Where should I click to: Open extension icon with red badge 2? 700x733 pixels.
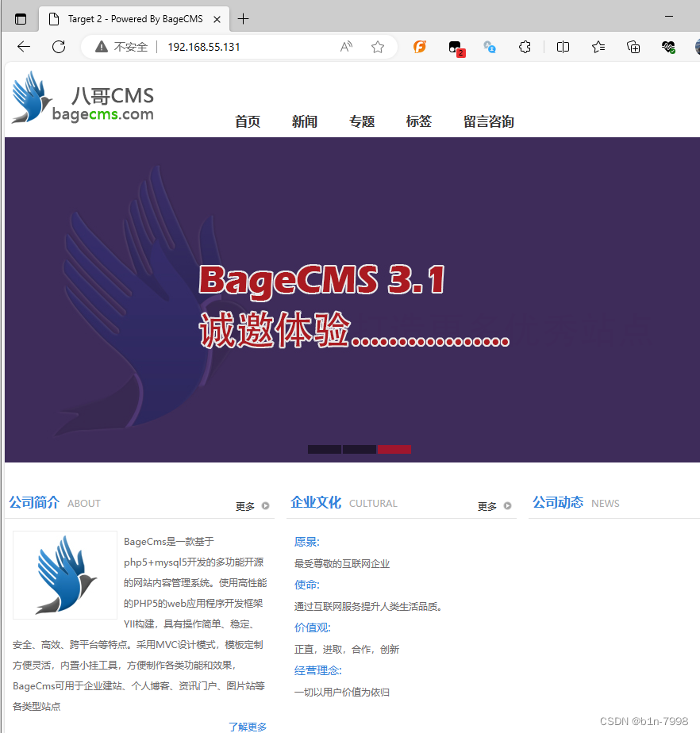pos(456,48)
